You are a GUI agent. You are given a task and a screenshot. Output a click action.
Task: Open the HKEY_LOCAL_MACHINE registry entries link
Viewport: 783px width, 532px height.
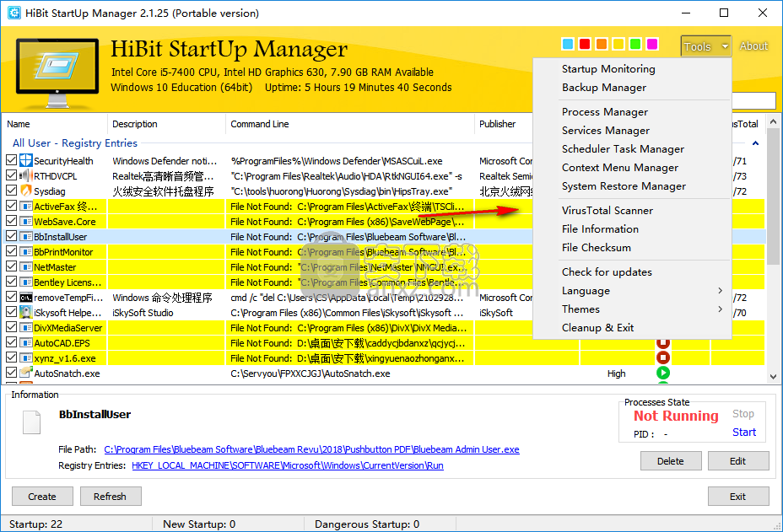pyautogui.click(x=287, y=465)
